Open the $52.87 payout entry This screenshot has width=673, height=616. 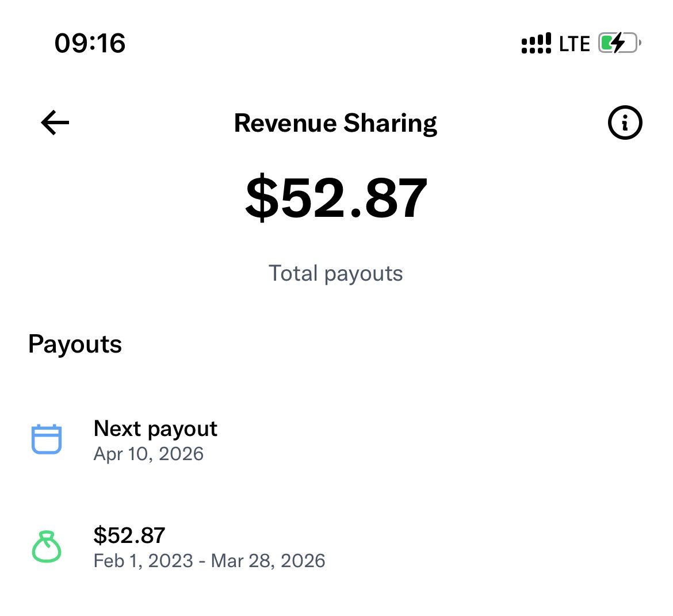[336, 548]
